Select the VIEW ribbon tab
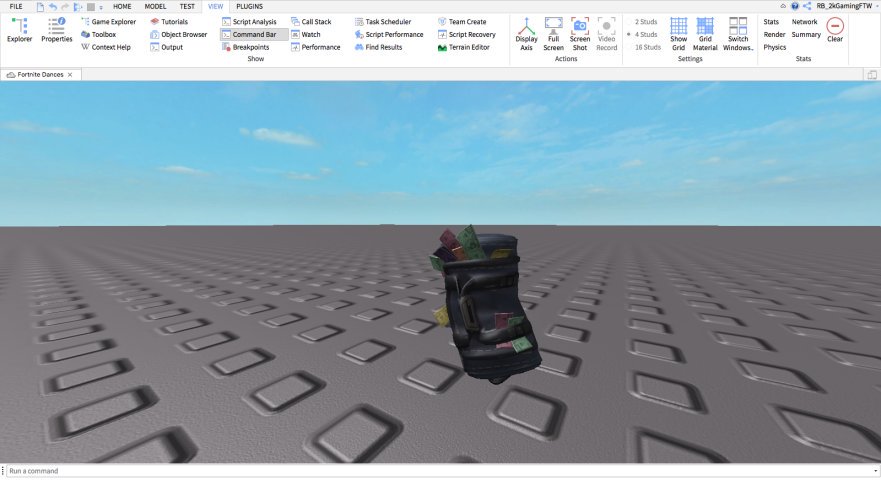This screenshot has width=881, height=496. tap(215, 6)
